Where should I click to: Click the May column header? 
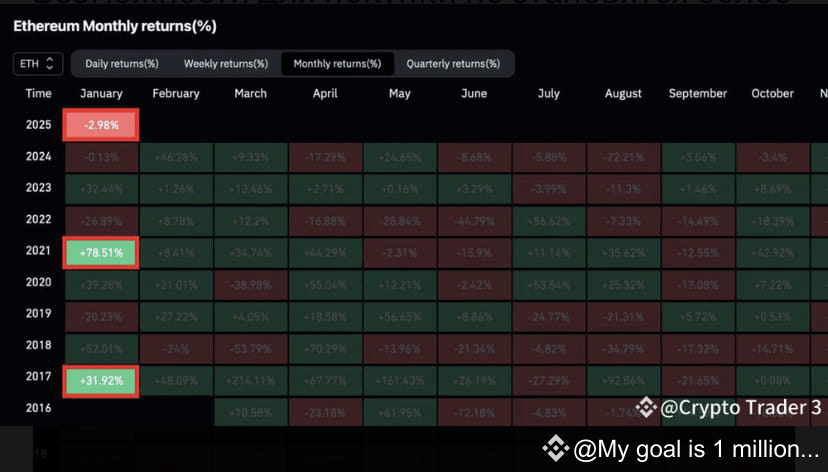coord(400,93)
